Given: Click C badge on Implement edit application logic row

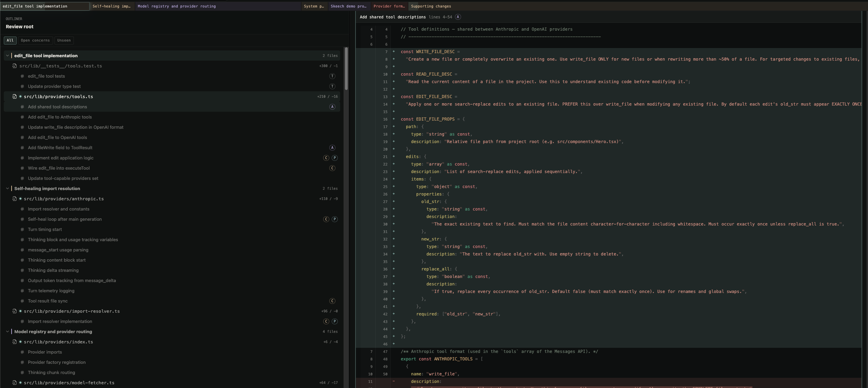Looking at the screenshot, I should pos(326,158).
